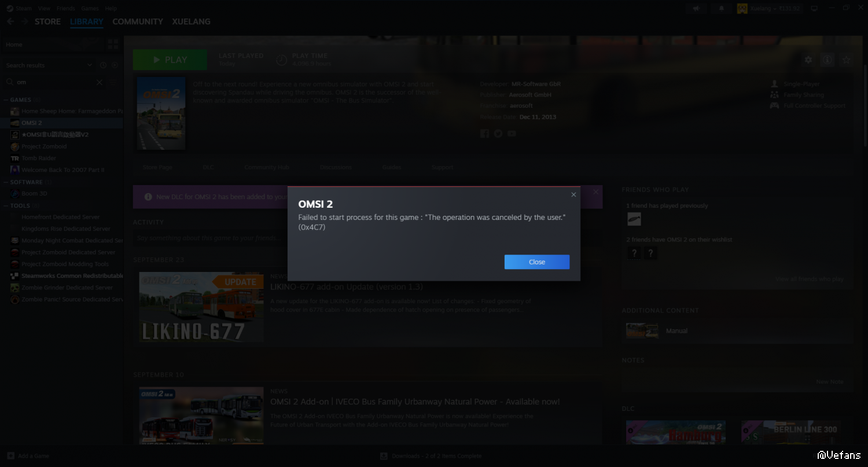Image resolution: width=868 pixels, height=467 pixels.
Task: Dismiss the error dialog with its X icon
Action: pyautogui.click(x=573, y=194)
